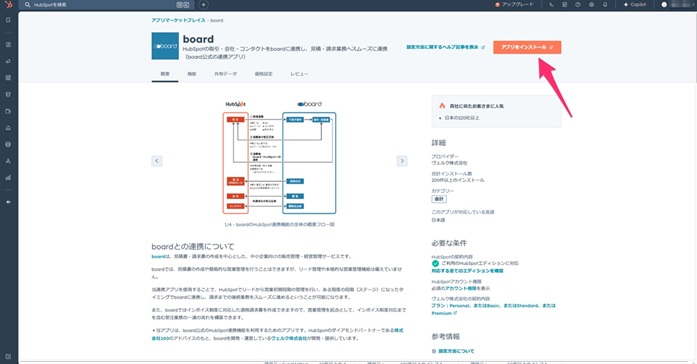Open 対応する全てのエディションを確認 link
Screen dimensions: 697x364
467,271
